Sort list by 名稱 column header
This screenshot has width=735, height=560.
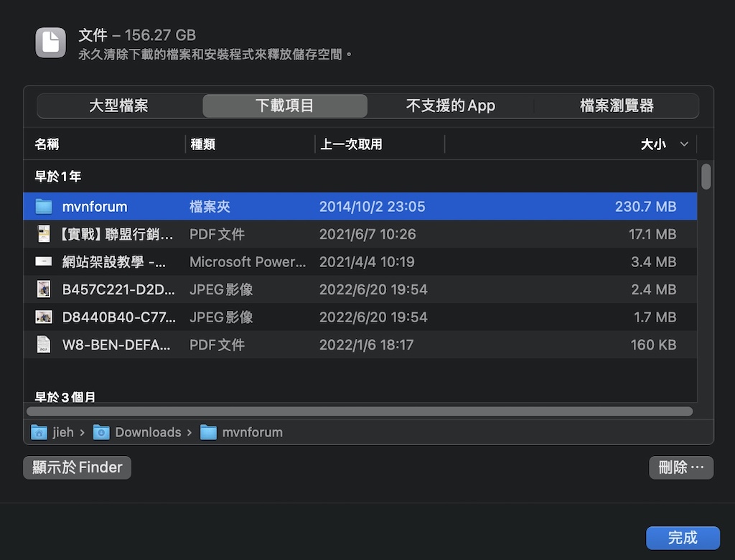pos(47,144)
